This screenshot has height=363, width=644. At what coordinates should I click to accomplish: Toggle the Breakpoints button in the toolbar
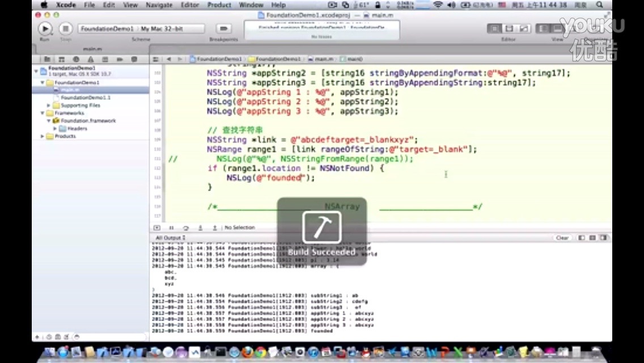[223, 28]
